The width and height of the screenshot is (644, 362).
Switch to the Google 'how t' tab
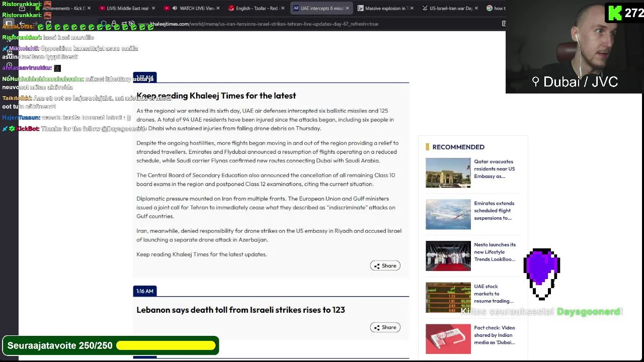(x=496, y=8)
